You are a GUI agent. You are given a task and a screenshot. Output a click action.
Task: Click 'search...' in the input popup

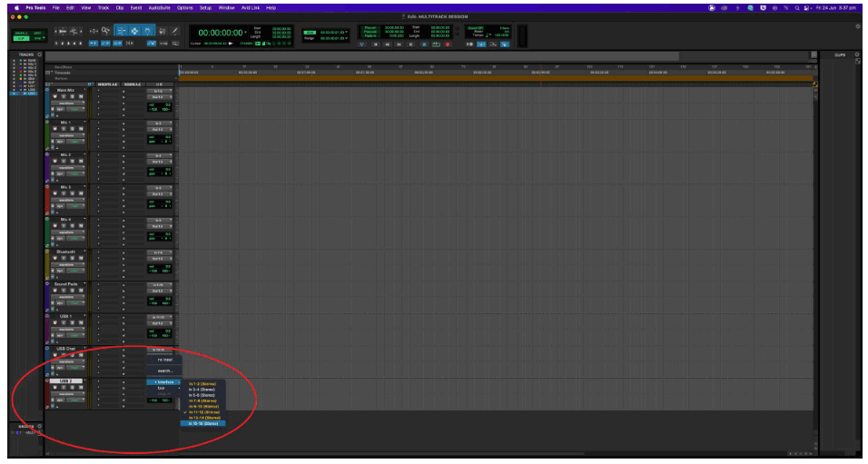click(x=164, y=371)
